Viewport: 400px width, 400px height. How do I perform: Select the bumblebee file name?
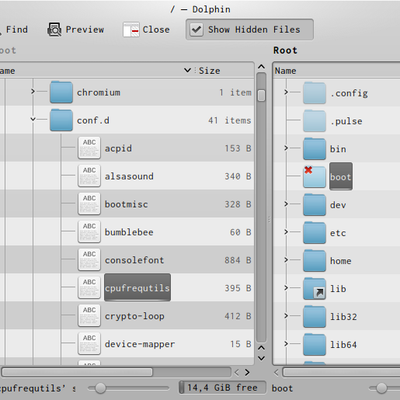pyautogui.click(x=129, y=232)
